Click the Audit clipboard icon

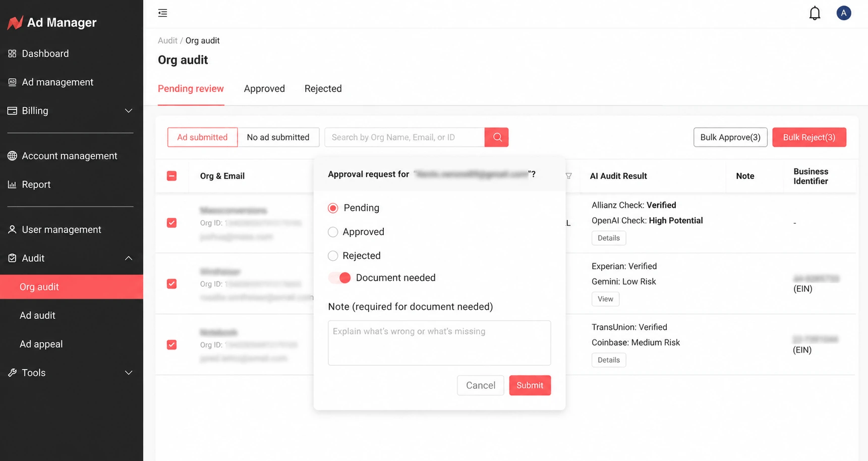[12, 258]
